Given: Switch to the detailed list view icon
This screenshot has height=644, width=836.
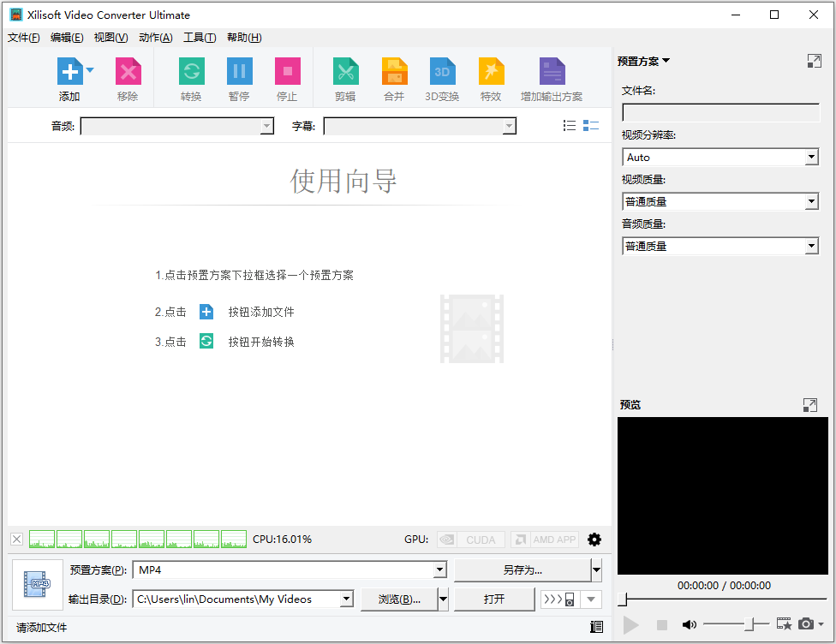Looking at the screenshot, I should click(591, 125).
